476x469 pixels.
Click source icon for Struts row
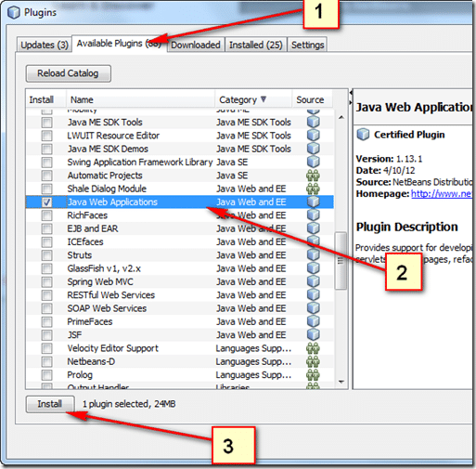tap(313, 254)
